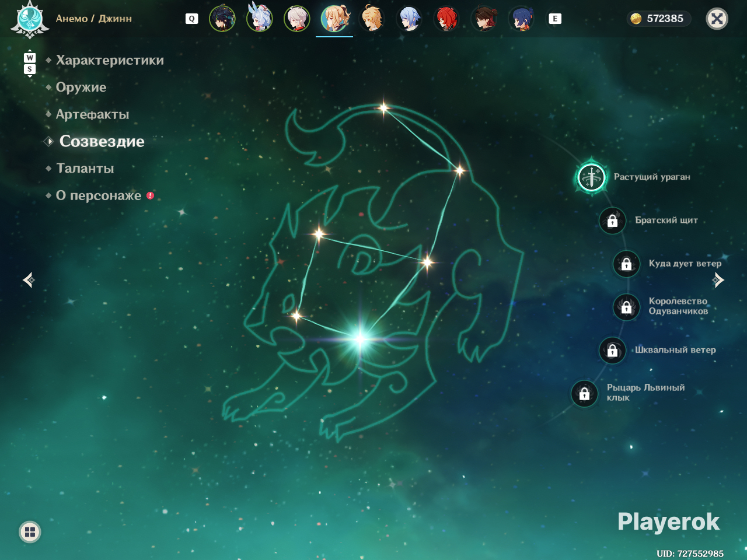The width and height of the screenshot is (747, 560).
Task: Click the brightest large star in constellation
Action: (x=360, y=338)
